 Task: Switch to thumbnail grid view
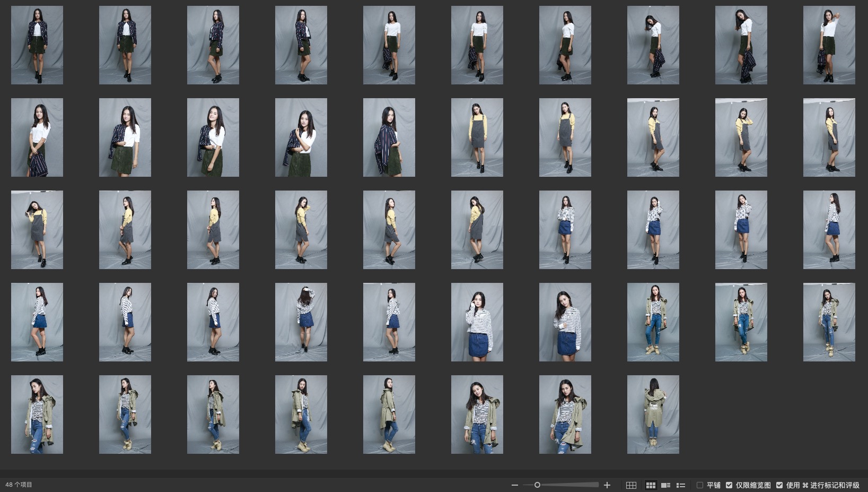coord(651,485)
